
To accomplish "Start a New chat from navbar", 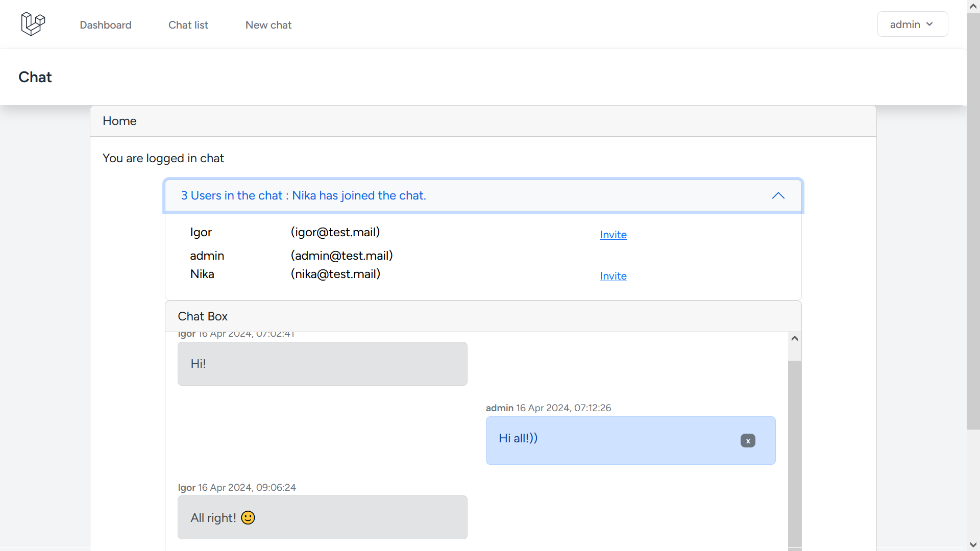I will (x=268, y=25).
